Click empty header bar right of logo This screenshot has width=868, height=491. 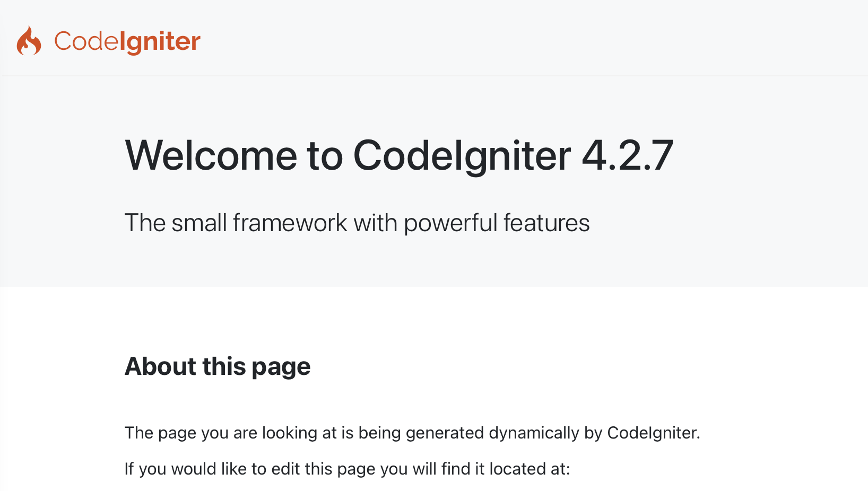pos(531,38)
